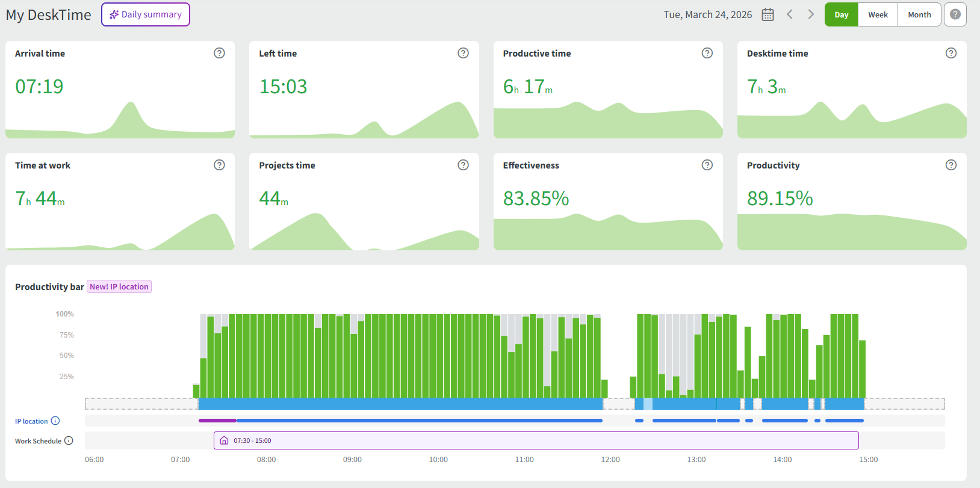980x488 pixels.
Task: Open Productive time help tooltip icon
Action: pyautogui.click(x=707, y=53)
